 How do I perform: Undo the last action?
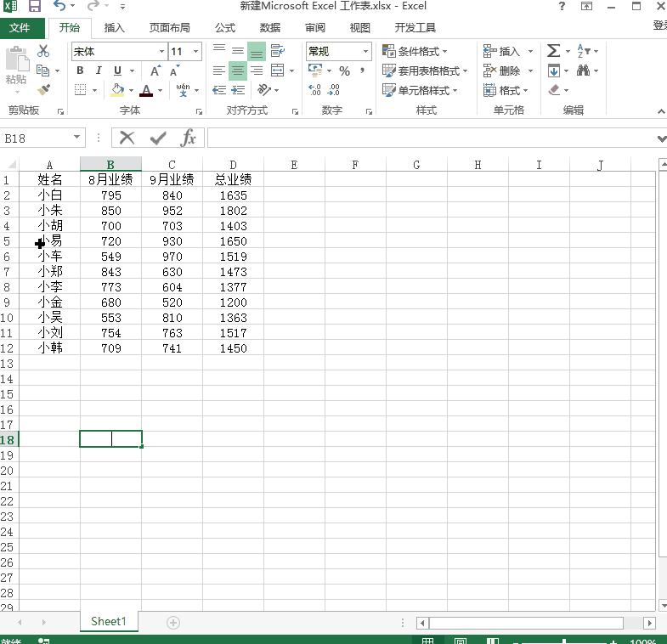tap(59, 6)
